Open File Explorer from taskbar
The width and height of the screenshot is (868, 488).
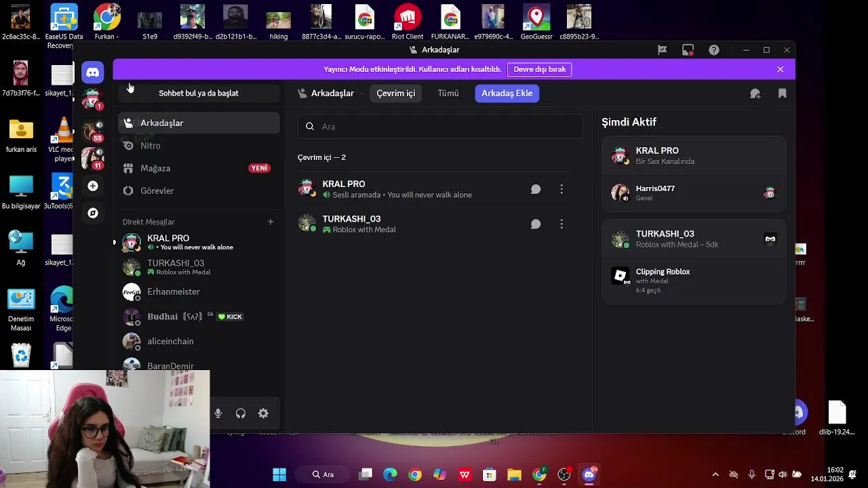(x=514, y=474)
